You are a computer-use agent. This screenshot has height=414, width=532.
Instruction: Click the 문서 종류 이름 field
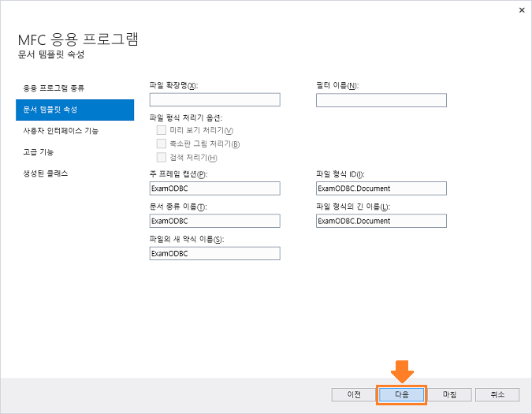pyautogui.click(x=214, y=221)
